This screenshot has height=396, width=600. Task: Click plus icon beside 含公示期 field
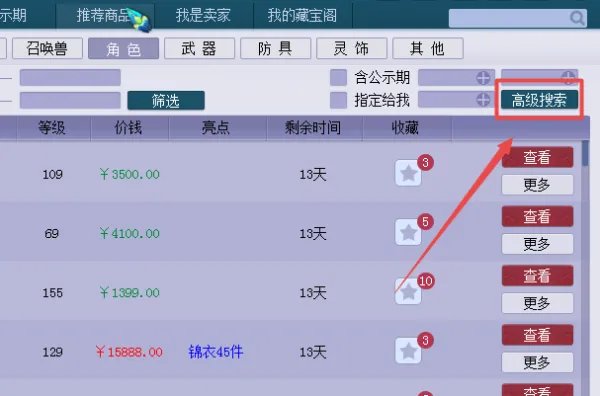click(483, 78)
